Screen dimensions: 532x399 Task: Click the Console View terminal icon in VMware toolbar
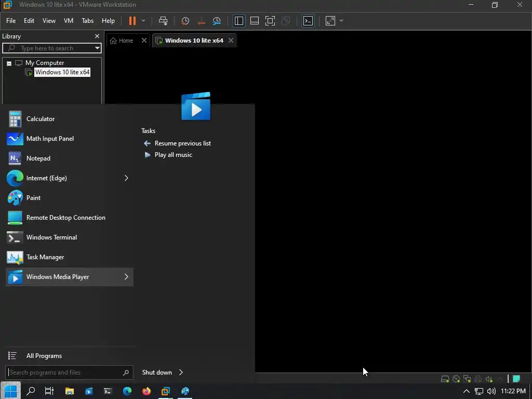point(308,21)
